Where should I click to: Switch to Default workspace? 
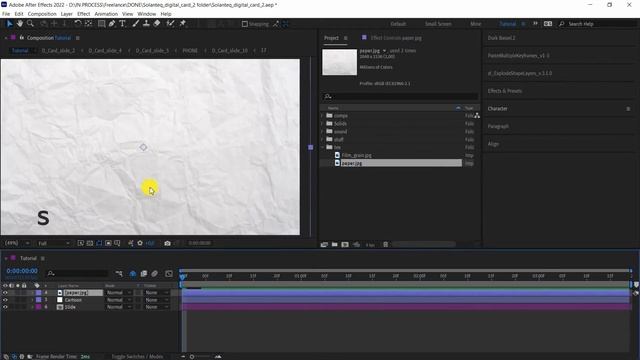[398, 24]
